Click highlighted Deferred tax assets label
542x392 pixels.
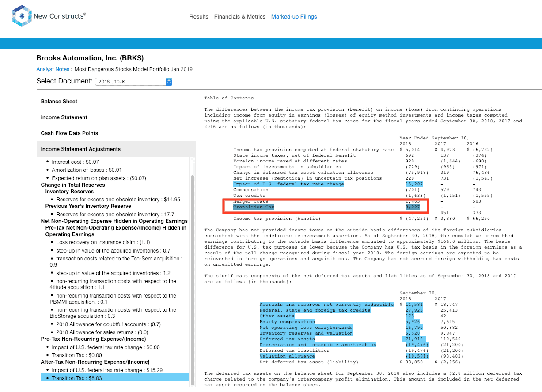point(287,339)
